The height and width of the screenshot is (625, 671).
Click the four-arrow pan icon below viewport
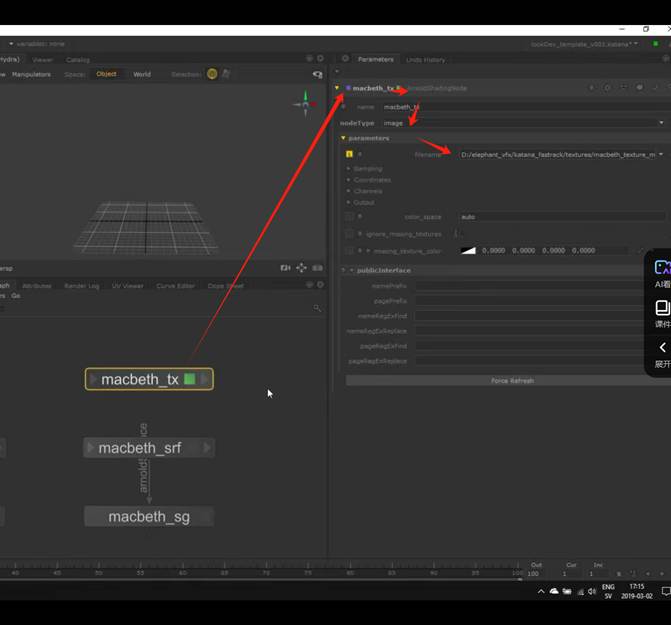(301, 268)
